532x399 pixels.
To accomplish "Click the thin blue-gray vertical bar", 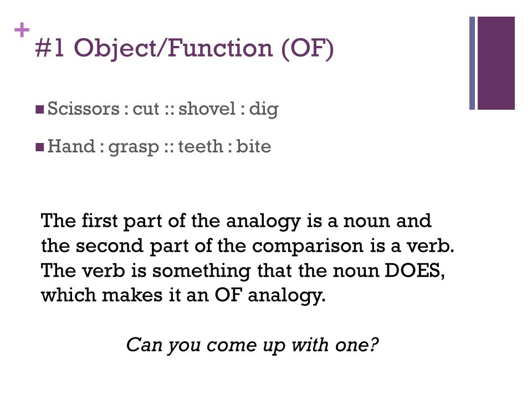I will click(472, 63).
